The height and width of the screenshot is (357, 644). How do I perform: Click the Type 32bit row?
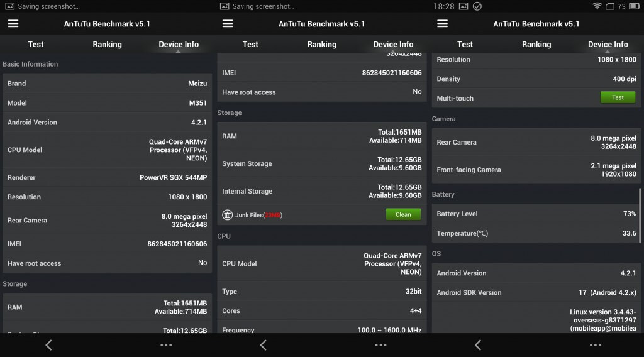[322, 292]
